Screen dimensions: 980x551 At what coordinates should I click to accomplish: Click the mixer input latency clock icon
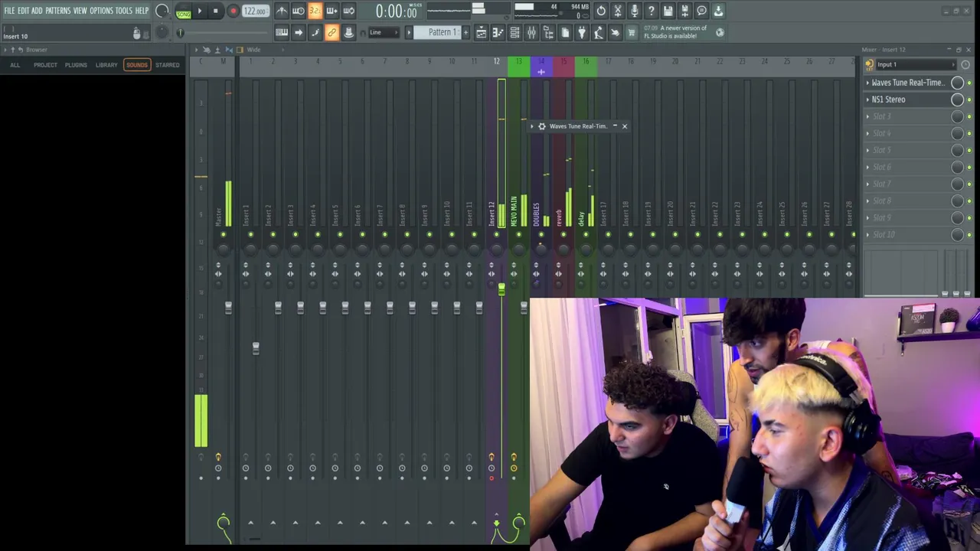tap(965, 65)
